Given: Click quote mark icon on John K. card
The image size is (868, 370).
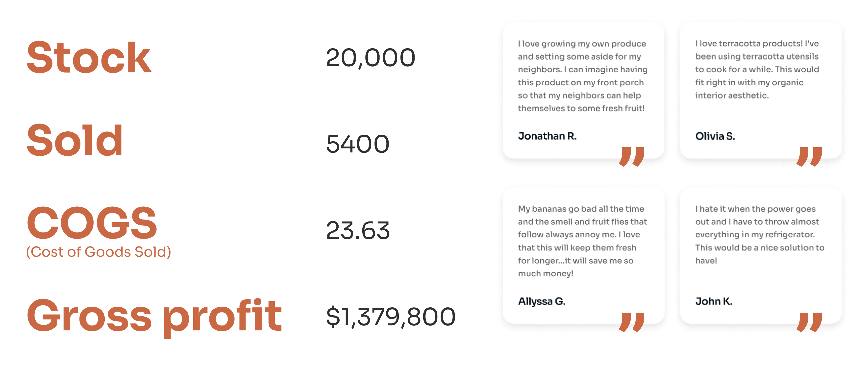Looking at the screenshot, I should pos(809,322).
